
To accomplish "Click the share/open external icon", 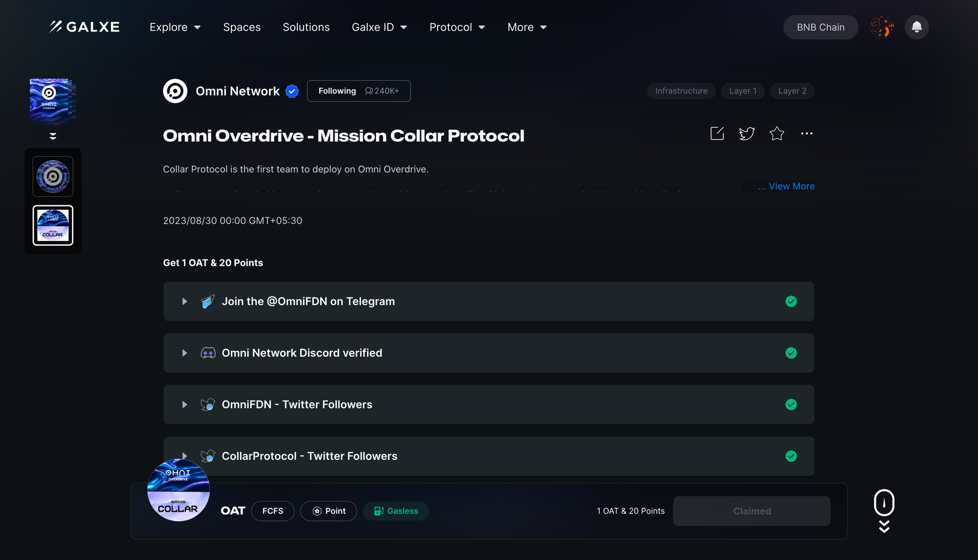I will (x=717, y=133).
